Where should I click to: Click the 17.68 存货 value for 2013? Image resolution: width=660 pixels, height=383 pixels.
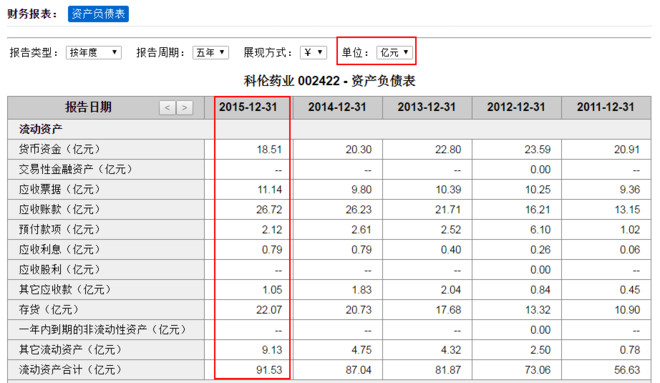coord(449,310)
